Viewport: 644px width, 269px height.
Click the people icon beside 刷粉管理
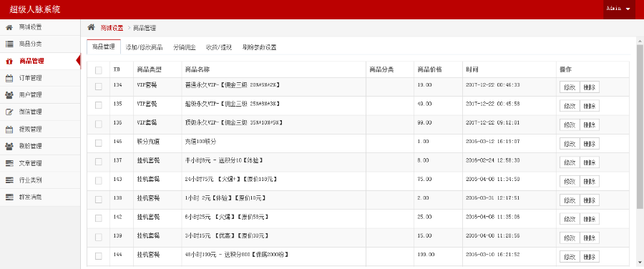tap(9, 146)
